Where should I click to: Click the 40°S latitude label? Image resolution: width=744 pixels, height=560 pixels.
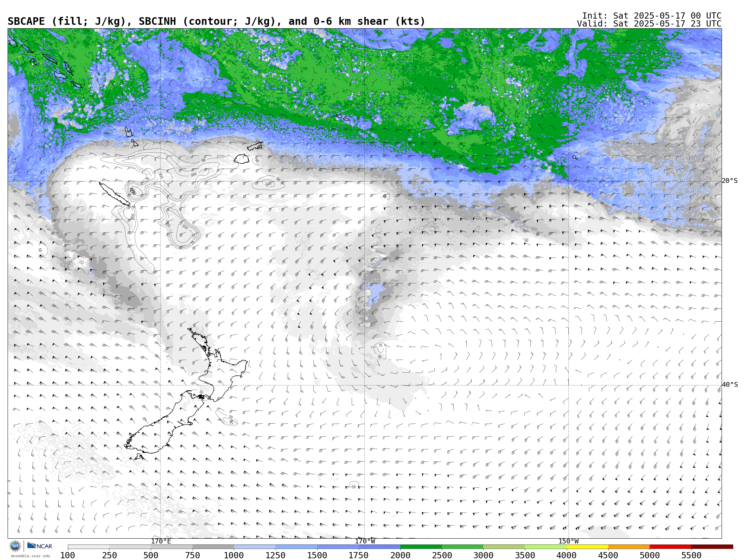[730, 385]
